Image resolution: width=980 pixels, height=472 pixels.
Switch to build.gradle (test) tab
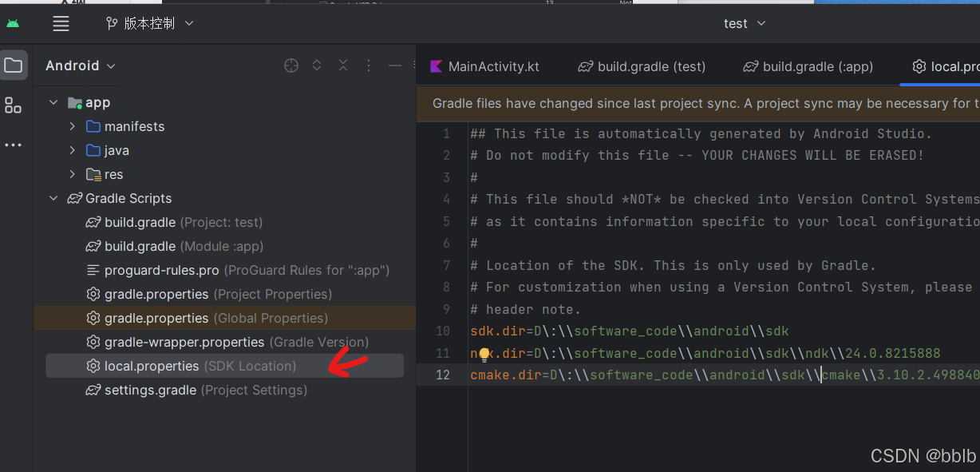pos(642,66)
